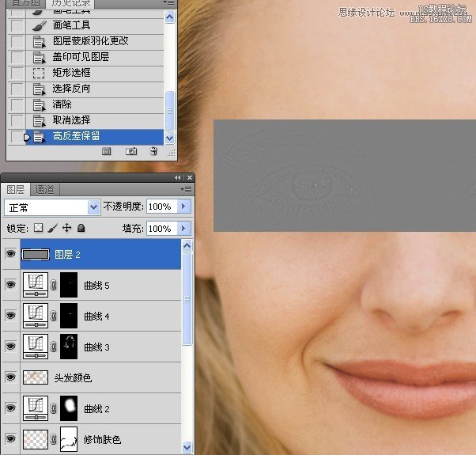Toggle lock image pixels brush icon
Screen dimensions: 476x455
(52, 228)
